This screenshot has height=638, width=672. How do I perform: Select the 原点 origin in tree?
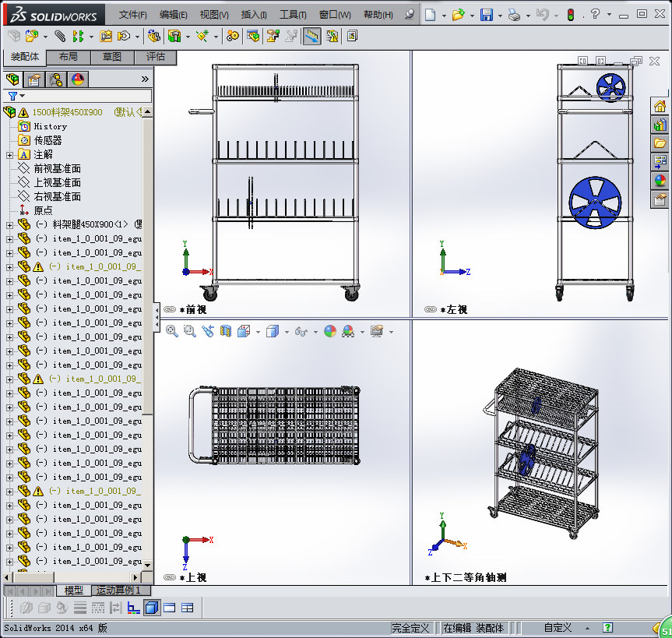tap(43, 210)
